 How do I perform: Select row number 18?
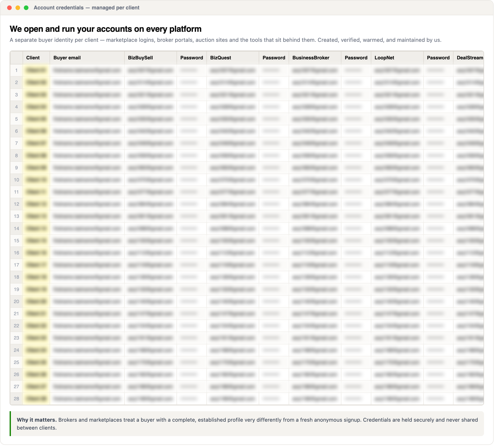point(17,277)
